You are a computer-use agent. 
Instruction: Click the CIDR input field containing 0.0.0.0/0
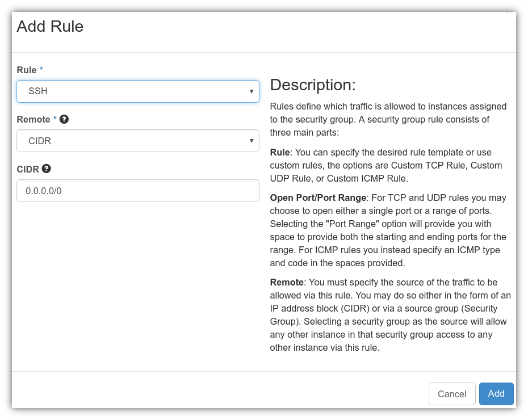(137, 191)
